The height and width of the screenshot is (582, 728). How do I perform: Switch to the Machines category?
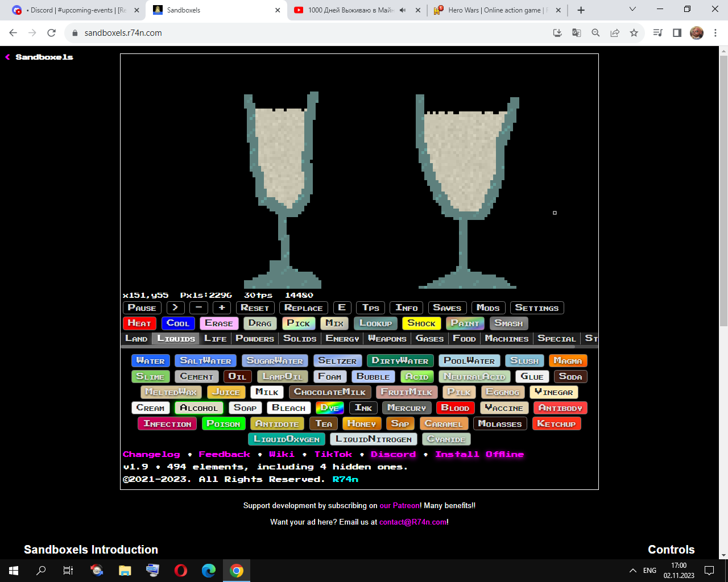[x=507, y=338]
